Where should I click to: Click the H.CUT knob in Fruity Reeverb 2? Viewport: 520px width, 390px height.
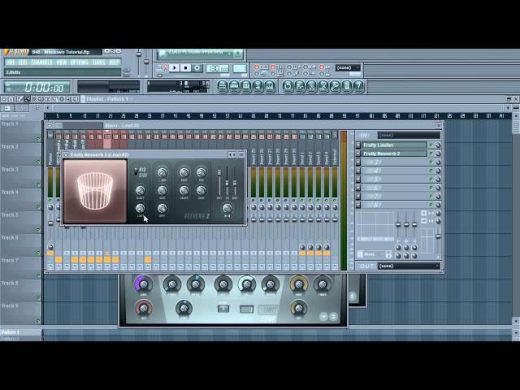(140, 191)
